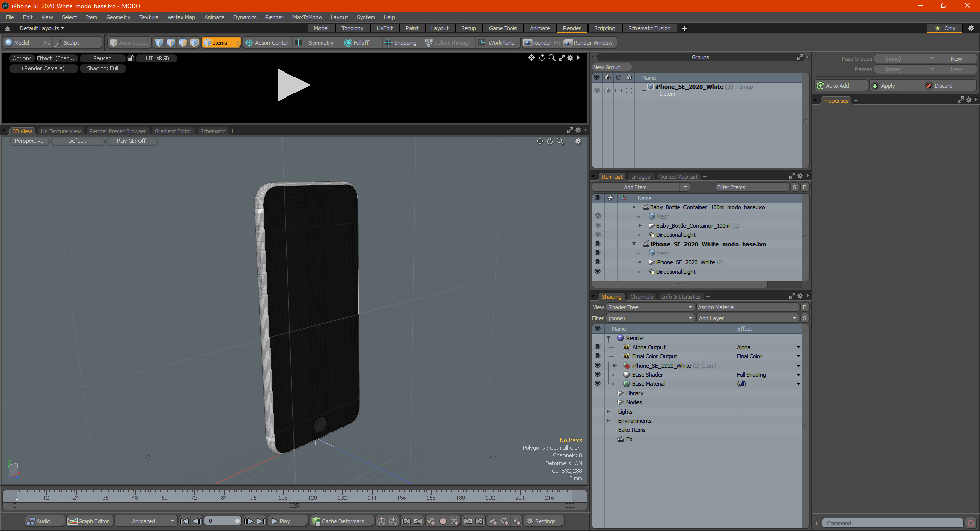Click the current frame input field
The height and width of the screenshot is (531, 980).
[219, 521]
